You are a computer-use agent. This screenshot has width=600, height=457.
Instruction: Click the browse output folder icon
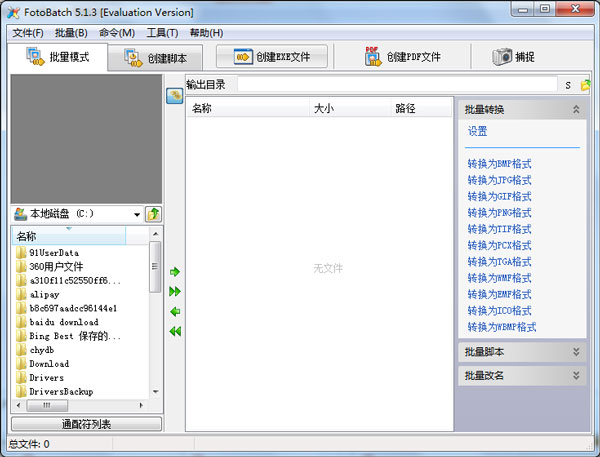585,85
